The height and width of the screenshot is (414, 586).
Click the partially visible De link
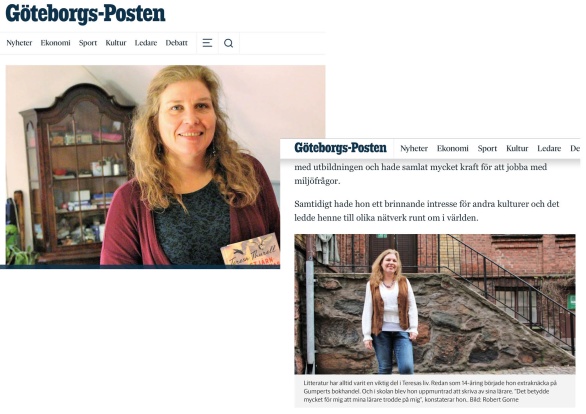pos(575,148)
